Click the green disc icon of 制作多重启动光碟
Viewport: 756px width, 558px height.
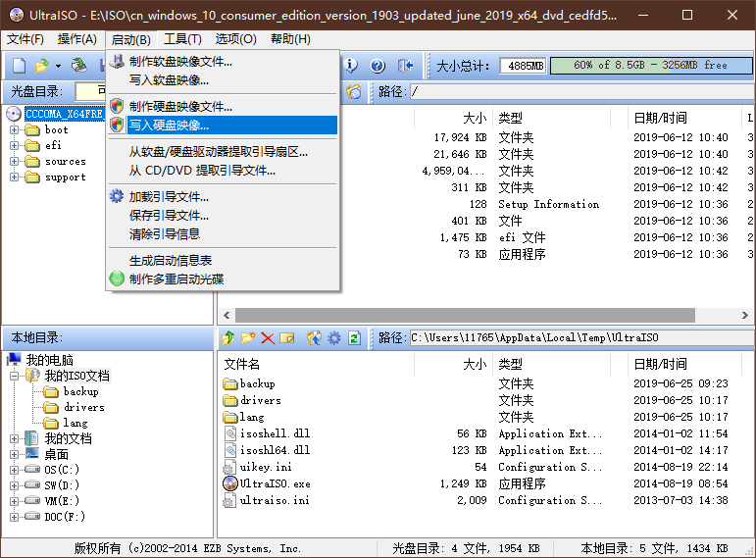117,279
